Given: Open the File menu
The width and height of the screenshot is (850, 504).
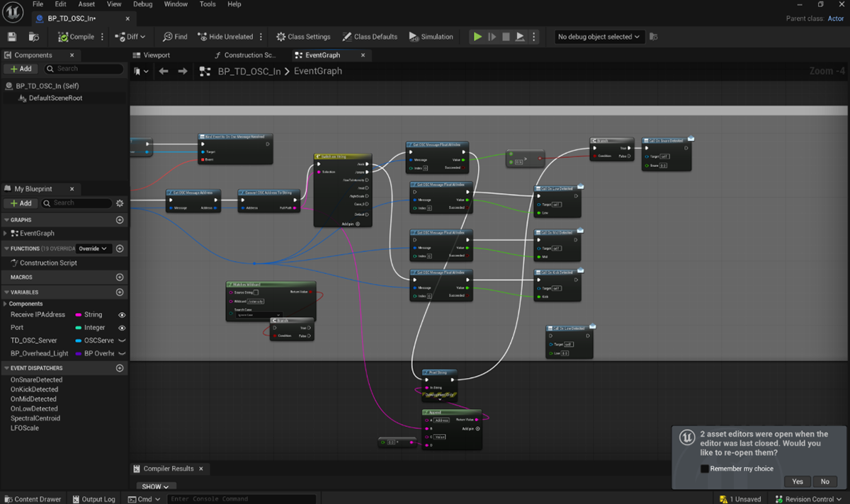Looking at the screenshot, I should point(38,4).
